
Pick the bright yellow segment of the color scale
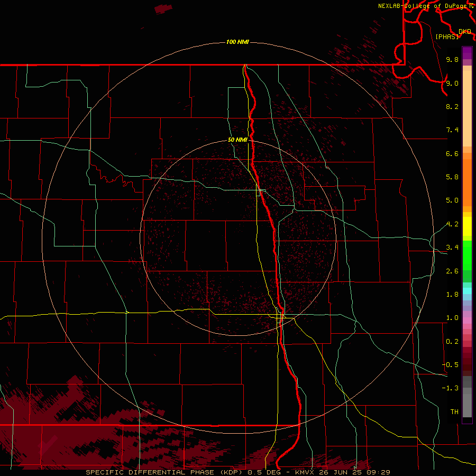point(467,226)
